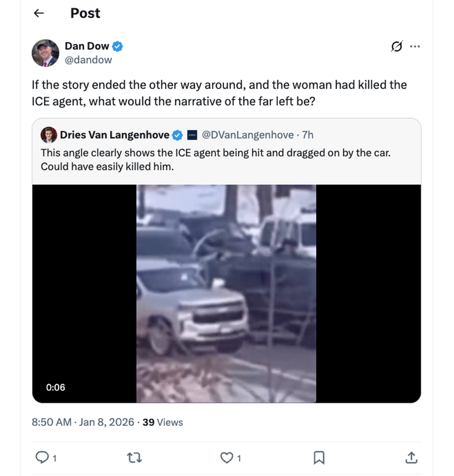Open the more options menu
The height and width of the screenshot is (476, 454).
tap(415, 46)
